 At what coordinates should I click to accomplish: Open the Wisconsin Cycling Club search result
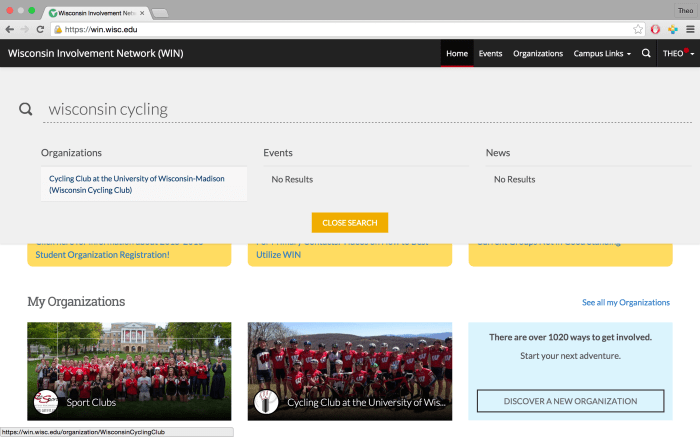click(137, 184)
